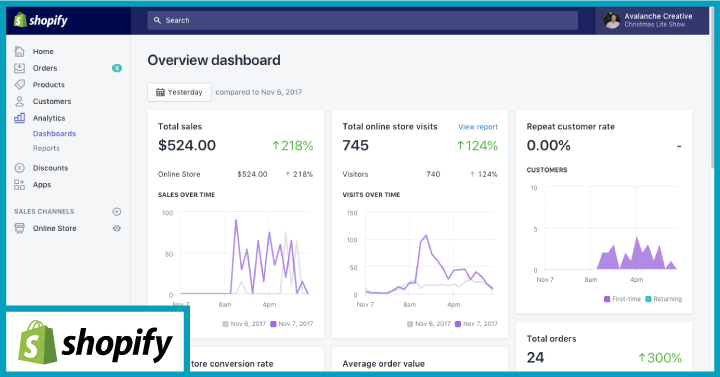Click the First-time legend swatch
This screenshot has width=720, height=377.
click(x=607, y=299)
